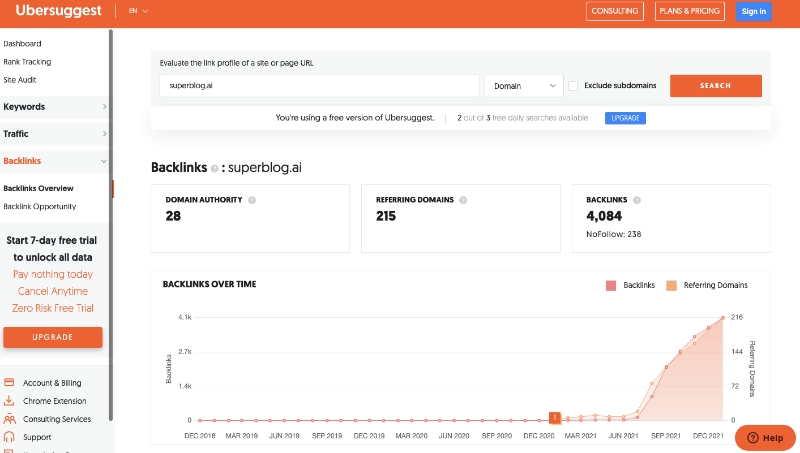Select Backlink Opportunity
This screenshot has width=800, height=453.
40,207
